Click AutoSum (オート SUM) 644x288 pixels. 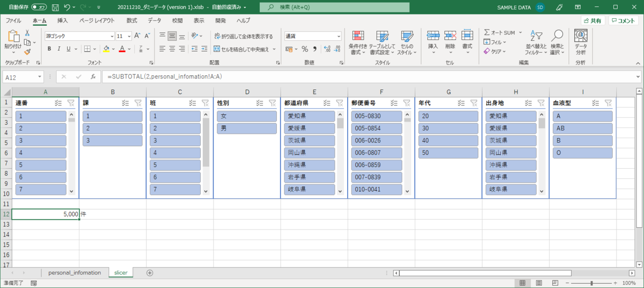click(500, 33)
